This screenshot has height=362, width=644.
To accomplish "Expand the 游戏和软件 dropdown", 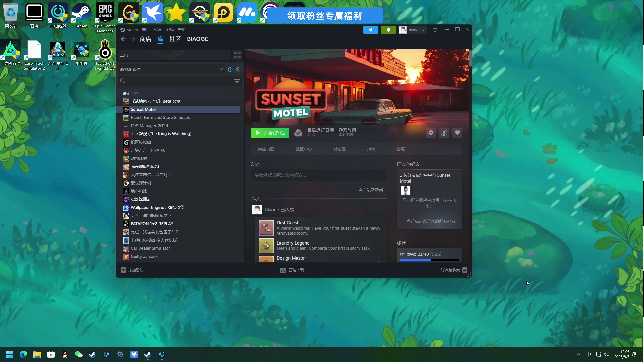I will (171, 69).
